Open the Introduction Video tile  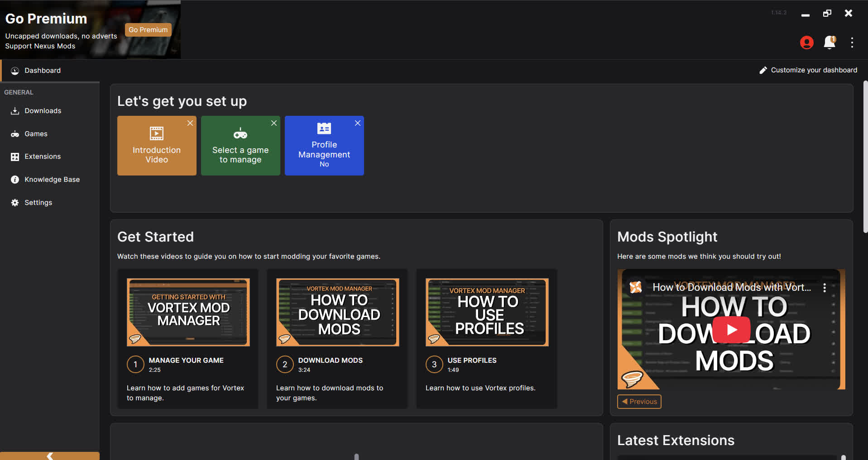coord(157,146)
